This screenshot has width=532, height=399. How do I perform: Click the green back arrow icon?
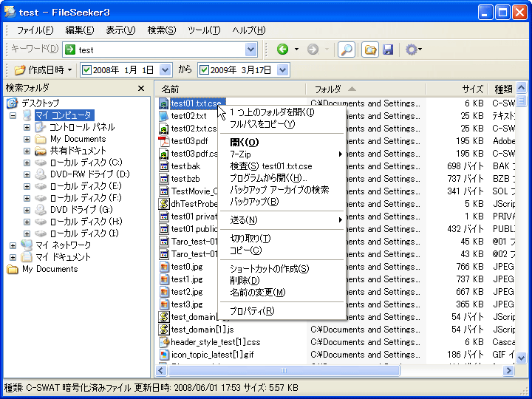click(x=282, y=50)
